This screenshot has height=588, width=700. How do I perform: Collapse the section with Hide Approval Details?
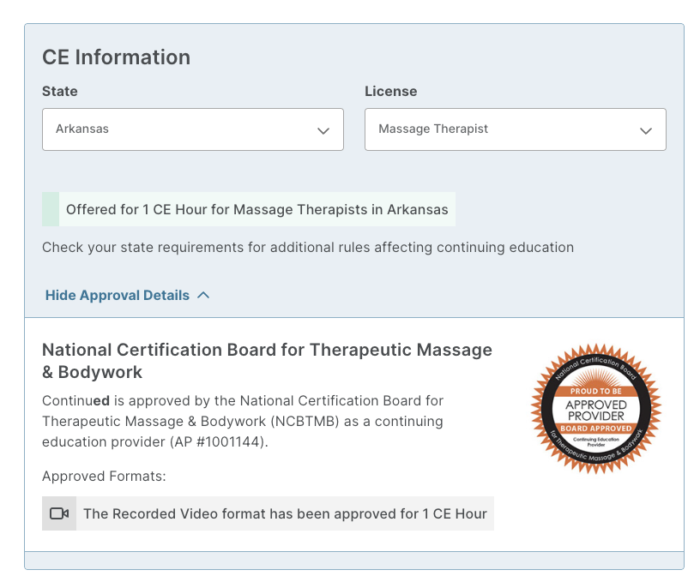click(118, 296)
